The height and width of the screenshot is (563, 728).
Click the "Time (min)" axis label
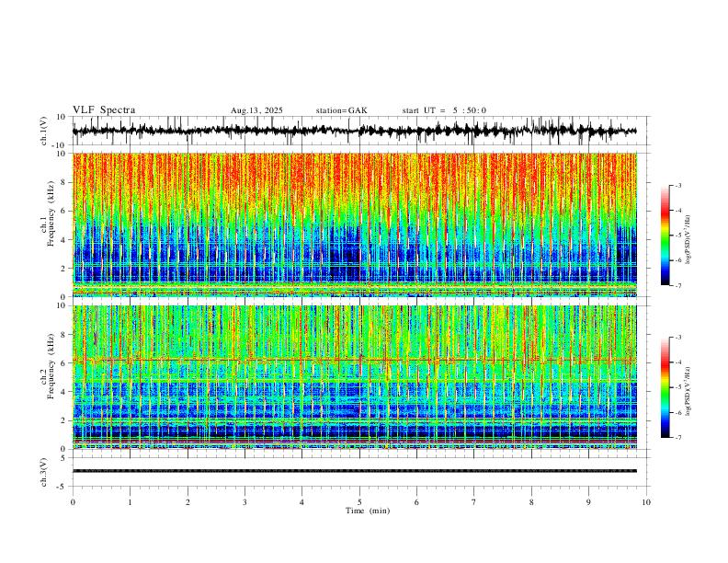[368, 511]
